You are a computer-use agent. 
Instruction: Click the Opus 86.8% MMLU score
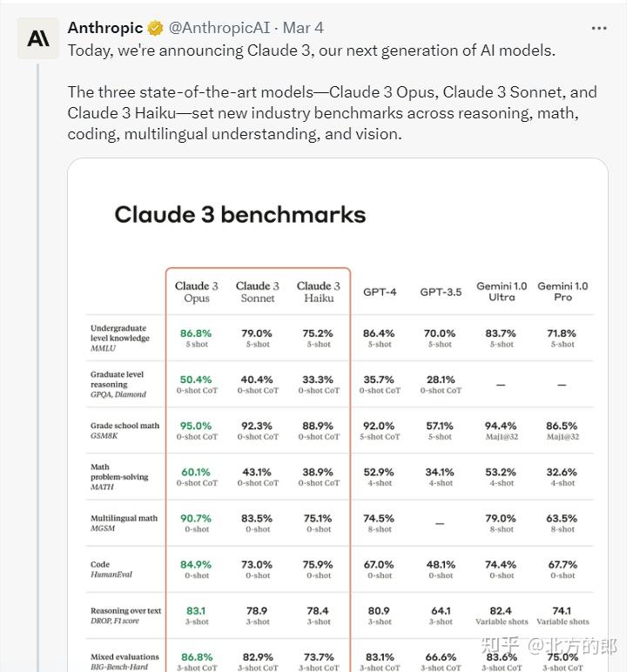coord(196,333)
